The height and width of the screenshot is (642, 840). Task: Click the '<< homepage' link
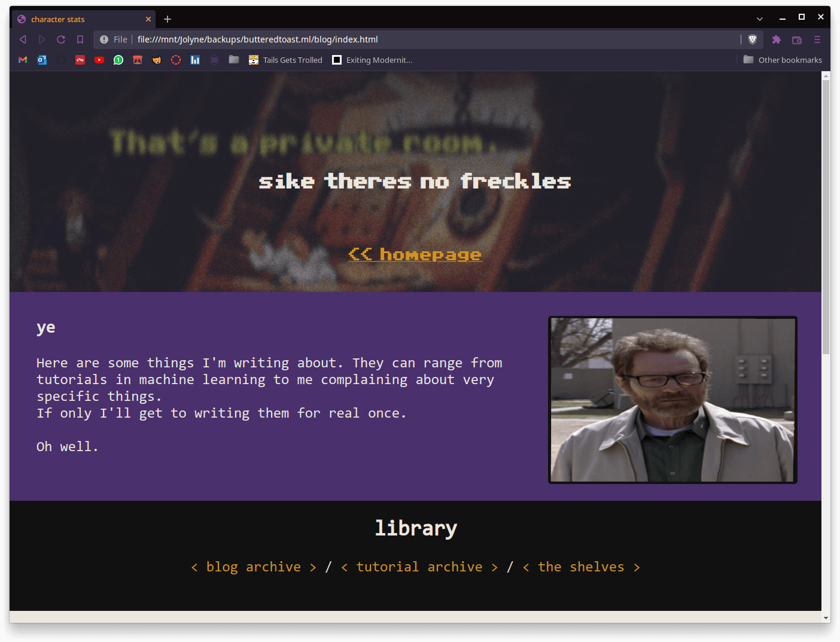415,255
